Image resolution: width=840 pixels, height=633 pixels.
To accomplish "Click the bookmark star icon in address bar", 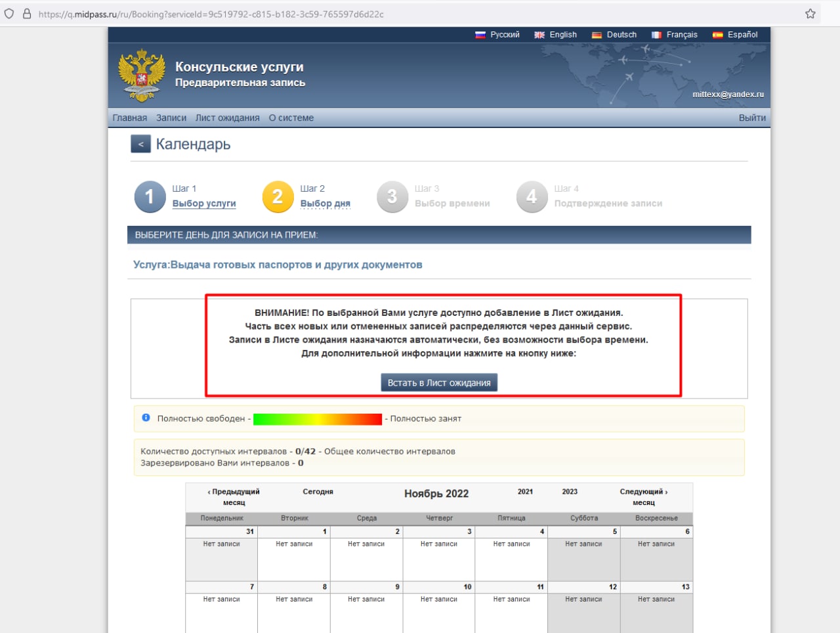I will [x=810, y=14].
